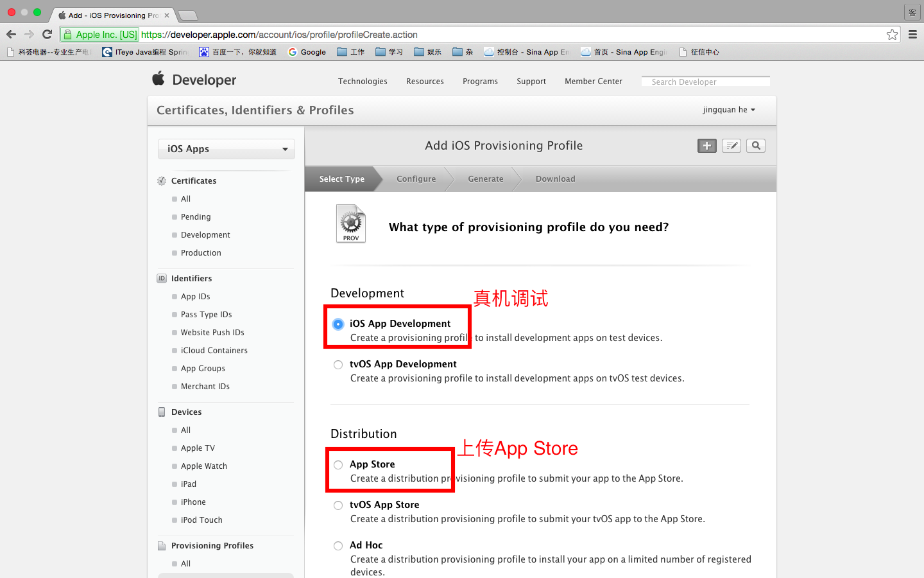Reload the page with refresh icon
Viewport: 924px width, 578px height.
[47, 35]
